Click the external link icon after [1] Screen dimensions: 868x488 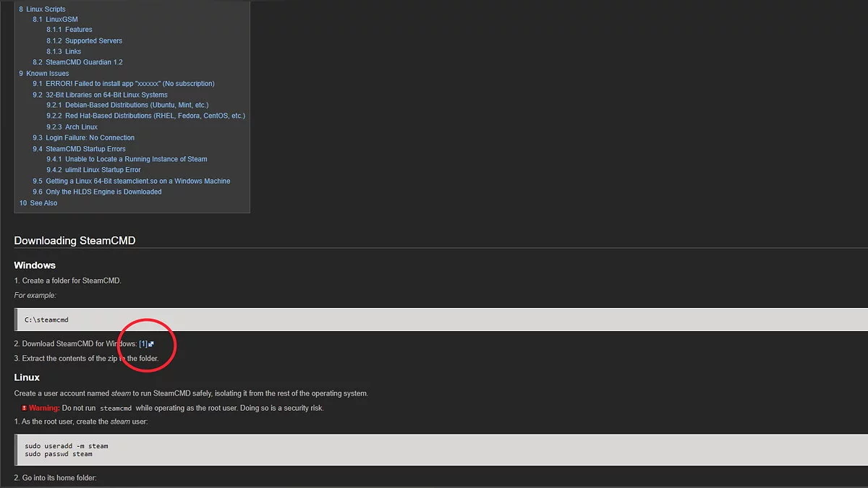point(151,344)
